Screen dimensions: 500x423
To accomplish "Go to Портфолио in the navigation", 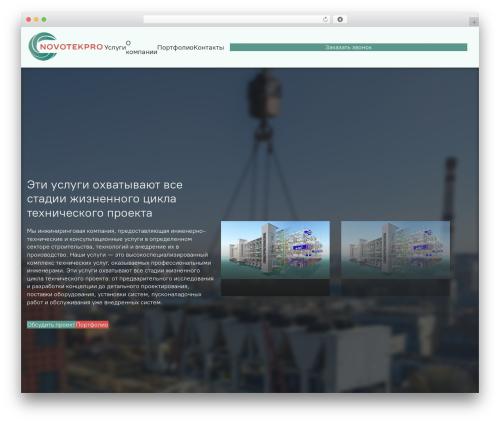I will pos(175,47).
